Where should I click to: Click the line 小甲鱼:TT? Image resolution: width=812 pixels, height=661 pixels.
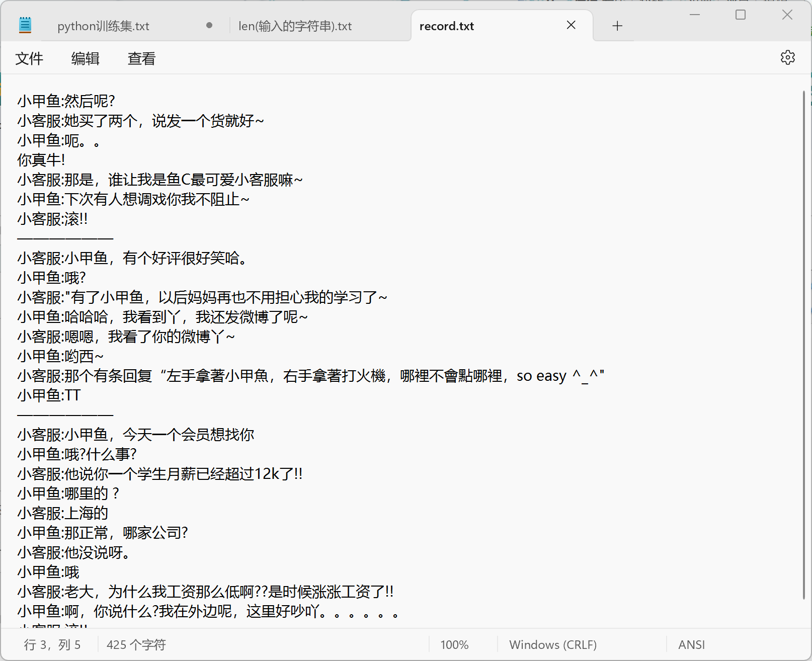pyautogui.click(x=49, y=395)
